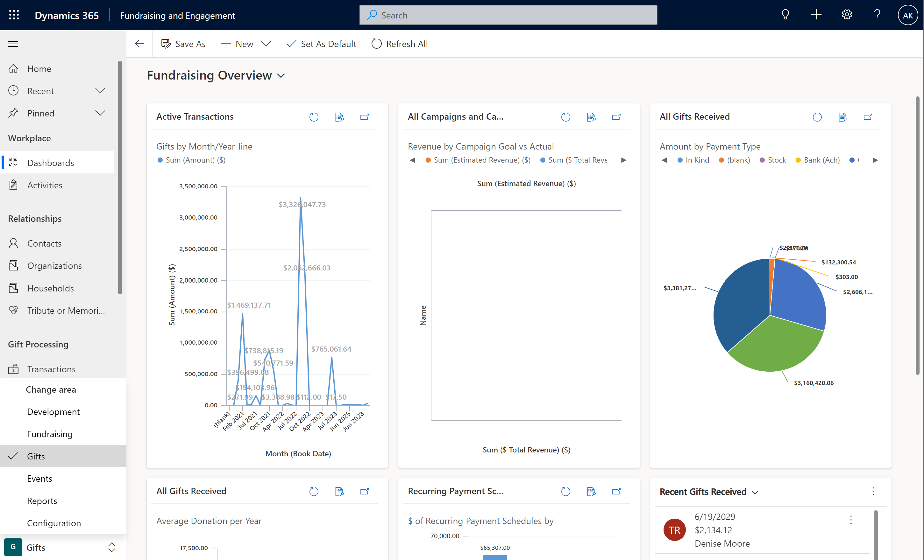Click the refresh icon on Active Transactions
924x560 pixels.
coord(314,117)
